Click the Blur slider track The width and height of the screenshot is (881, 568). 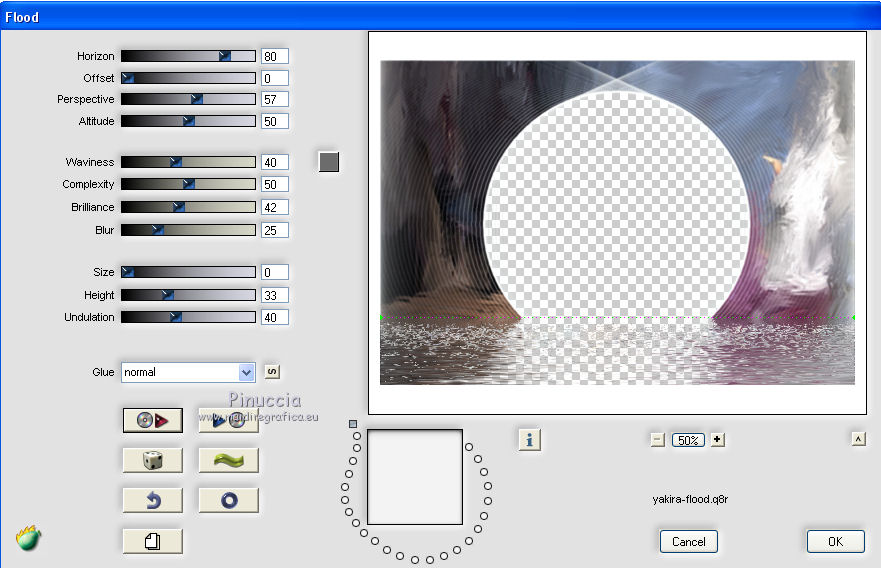pyautogui.click(x=188, y=230)
